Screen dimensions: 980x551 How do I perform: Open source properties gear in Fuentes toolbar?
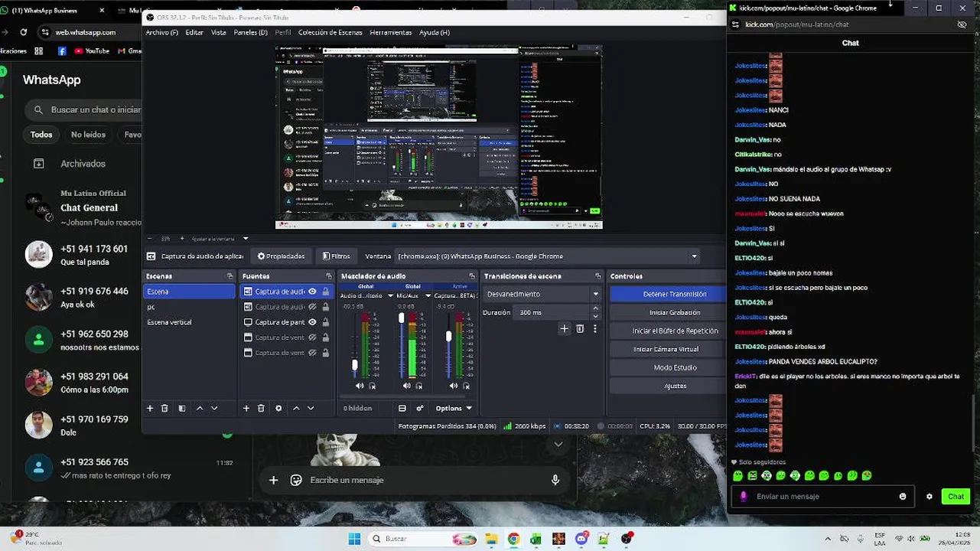[x=278, y=409]
